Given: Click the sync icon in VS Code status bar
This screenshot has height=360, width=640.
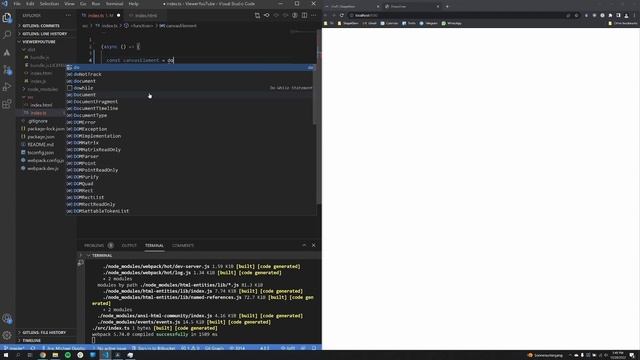Looking at the screenshot, I should coord(33,348).
